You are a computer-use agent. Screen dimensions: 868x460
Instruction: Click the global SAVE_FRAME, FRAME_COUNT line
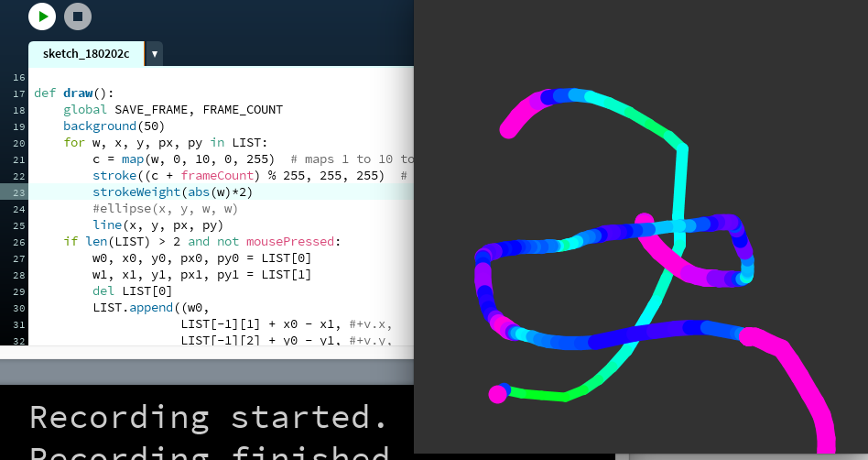(172, 110)
